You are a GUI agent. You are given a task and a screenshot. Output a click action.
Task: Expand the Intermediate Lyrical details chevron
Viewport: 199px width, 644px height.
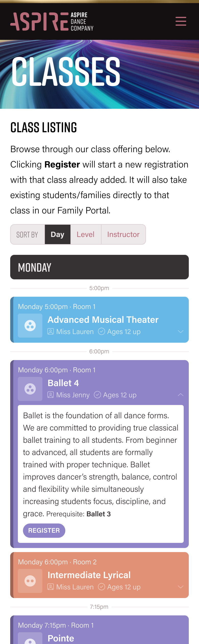[x=181, y=587]
